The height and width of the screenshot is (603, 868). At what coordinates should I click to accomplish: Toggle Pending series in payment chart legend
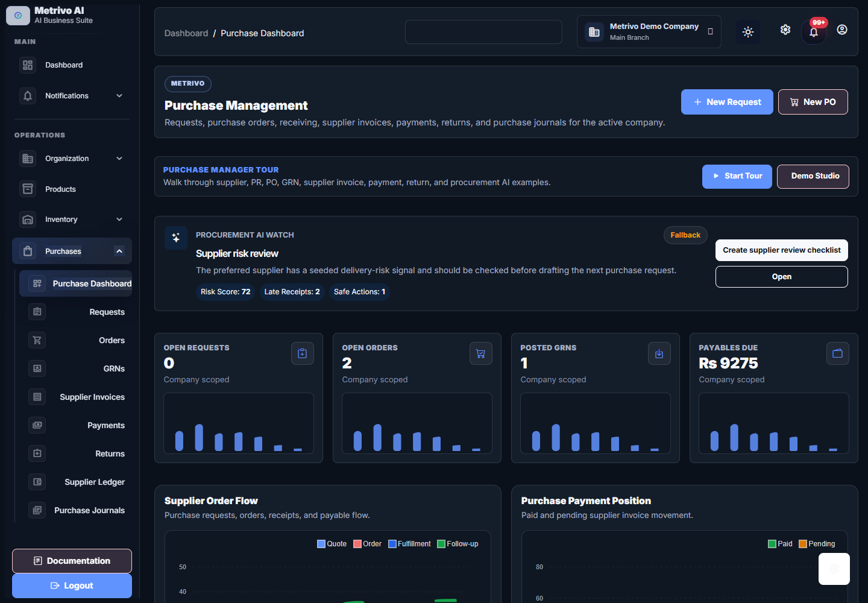coord(817,544)
